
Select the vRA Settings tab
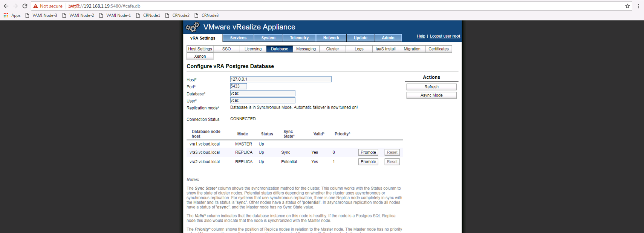tap(203, 38)
